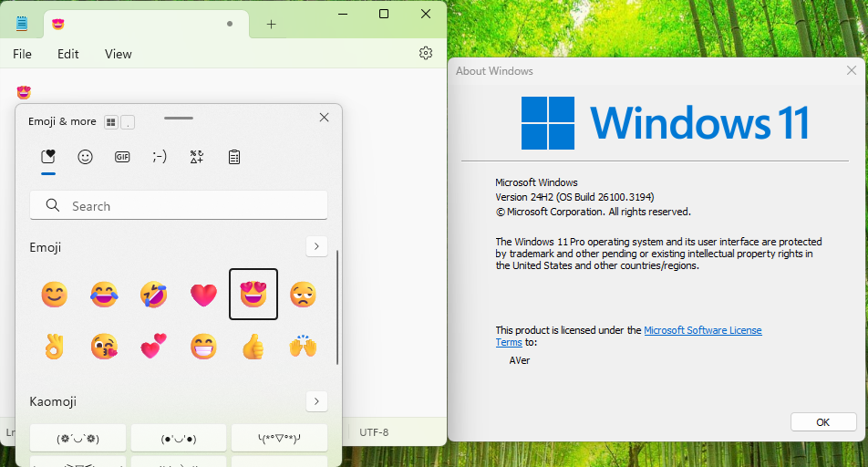Image resolution: width=868 pixels, height=467 pixels.
Task: Click the Windows key icon in emoji panel header
Action: (111, 122)
